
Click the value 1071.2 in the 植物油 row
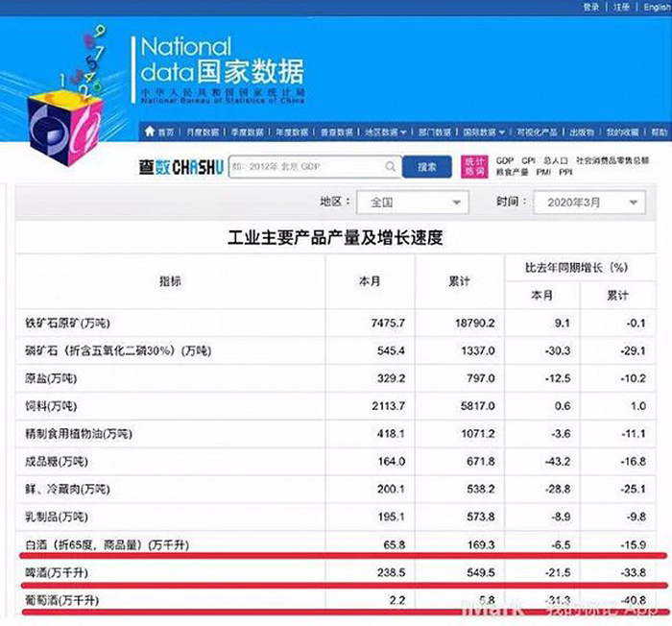(x=478, y=434)
